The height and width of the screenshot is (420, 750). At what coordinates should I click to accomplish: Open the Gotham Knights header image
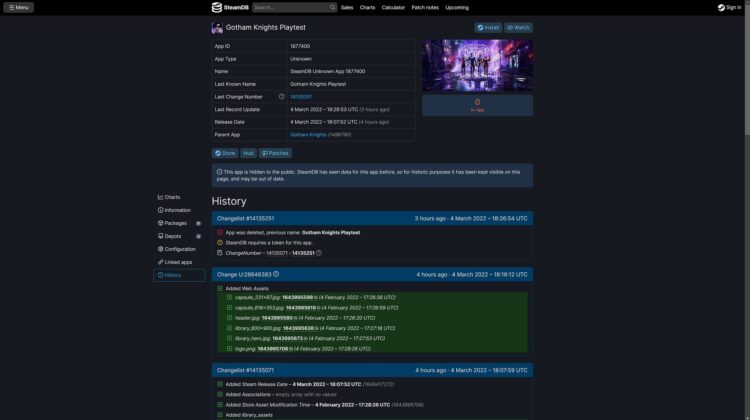click(x=477, y=65)
